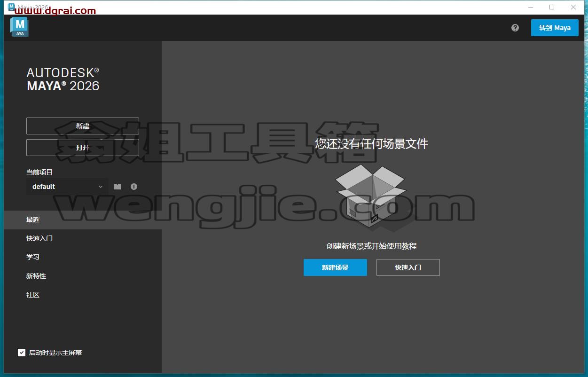Click the 新建 button in sidebar

pos(83,126)
